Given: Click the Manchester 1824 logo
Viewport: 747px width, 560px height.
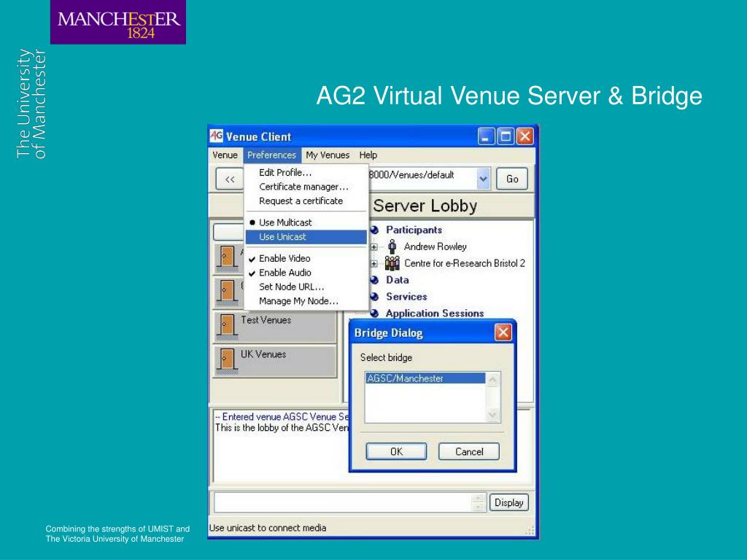Looking at the screenshot, I should click(x=118, y=23).
